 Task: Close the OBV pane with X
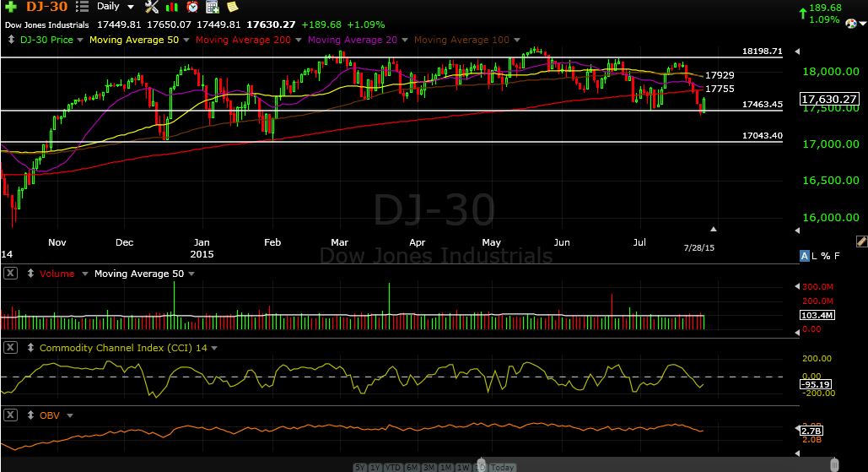point(10,415)
